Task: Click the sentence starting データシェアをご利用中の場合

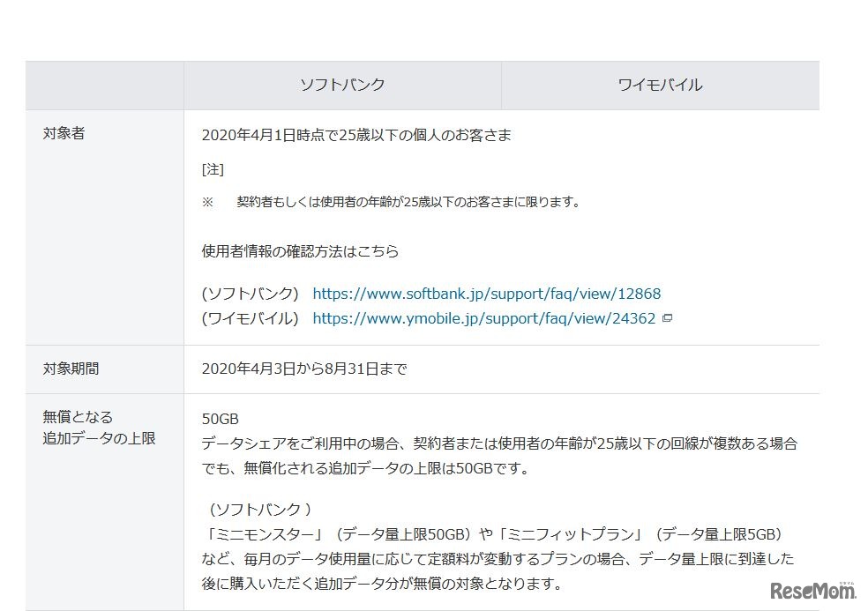Action: [499, 456]
